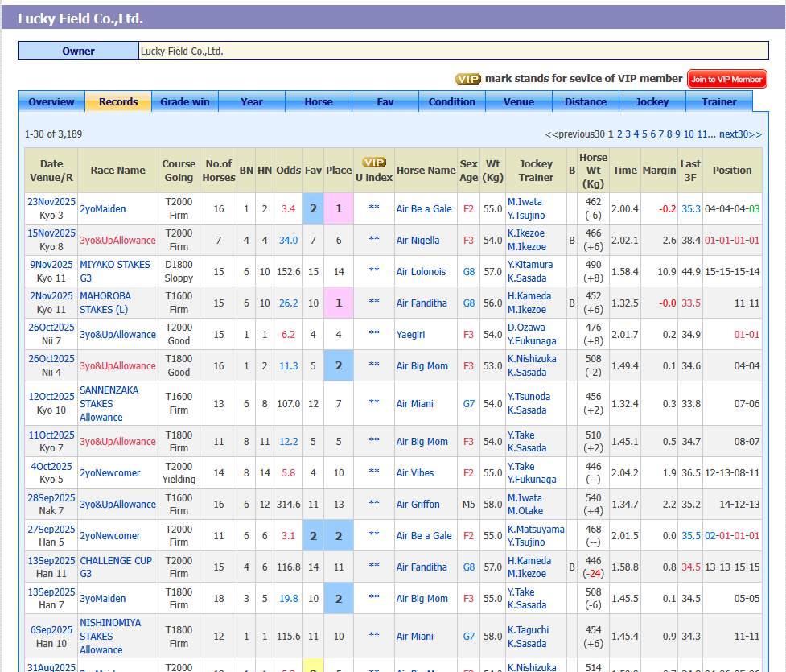Open the SANNENZAKA STAKES Allowance race
Viewport: 786px width, 672px height.
tap(109, 404)
